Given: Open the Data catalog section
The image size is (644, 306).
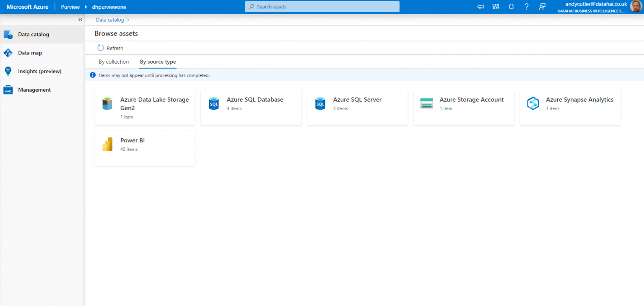Looking at the screenshot, I should click(x=33, y=34).
